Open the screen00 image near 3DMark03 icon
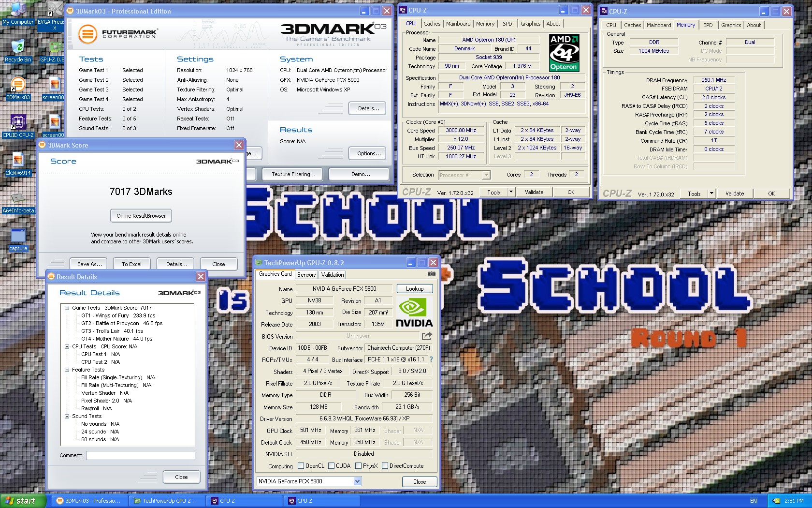The image size is (812, 508). (53, 88)
